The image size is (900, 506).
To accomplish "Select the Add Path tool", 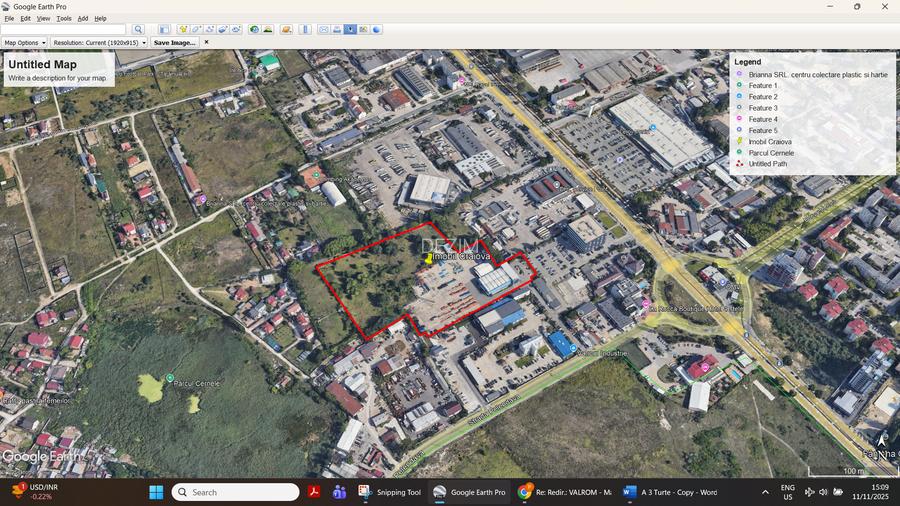I will (x=210, y=30).
